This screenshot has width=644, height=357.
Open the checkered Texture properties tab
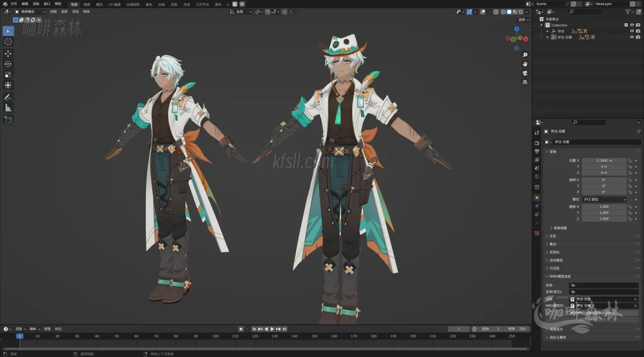tap(537, 233)
